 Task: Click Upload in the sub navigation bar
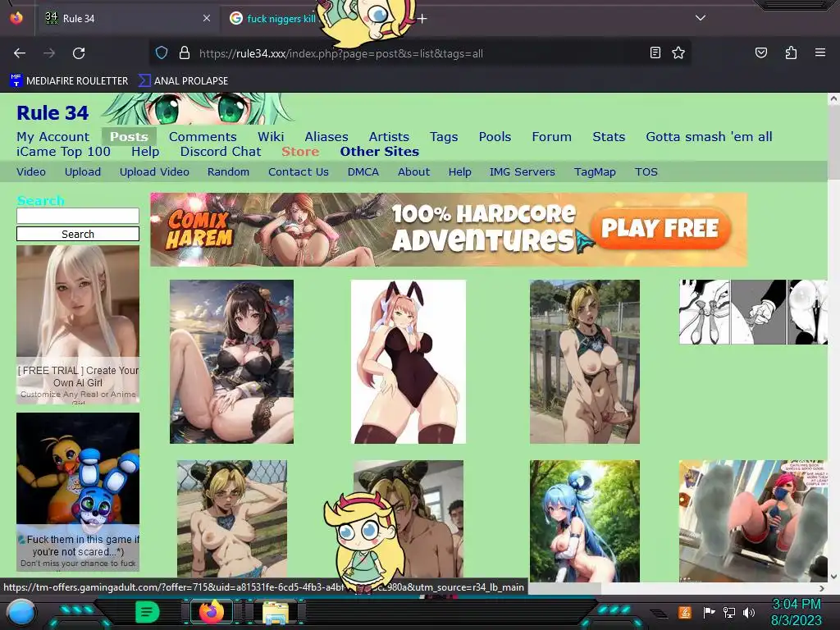[x=83, y=172]
